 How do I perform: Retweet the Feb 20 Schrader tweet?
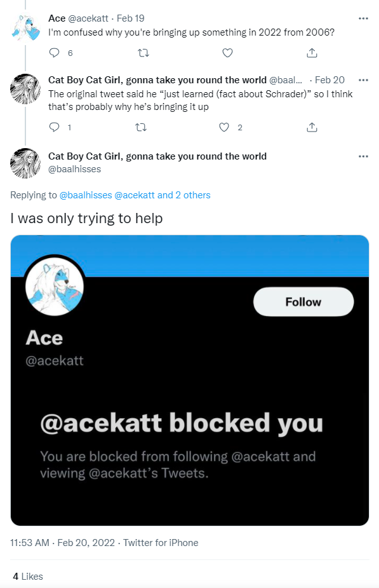141,128
